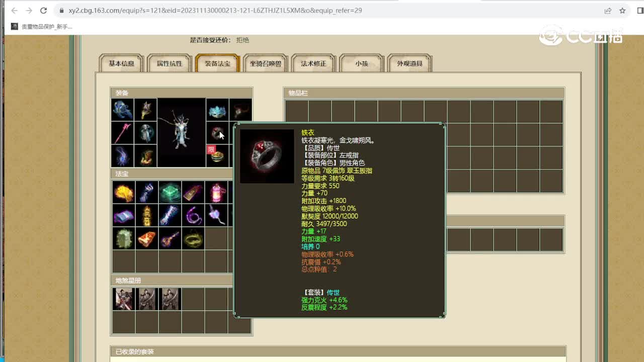Click the golden pagoda 法宝 icon

click(146, 215)
